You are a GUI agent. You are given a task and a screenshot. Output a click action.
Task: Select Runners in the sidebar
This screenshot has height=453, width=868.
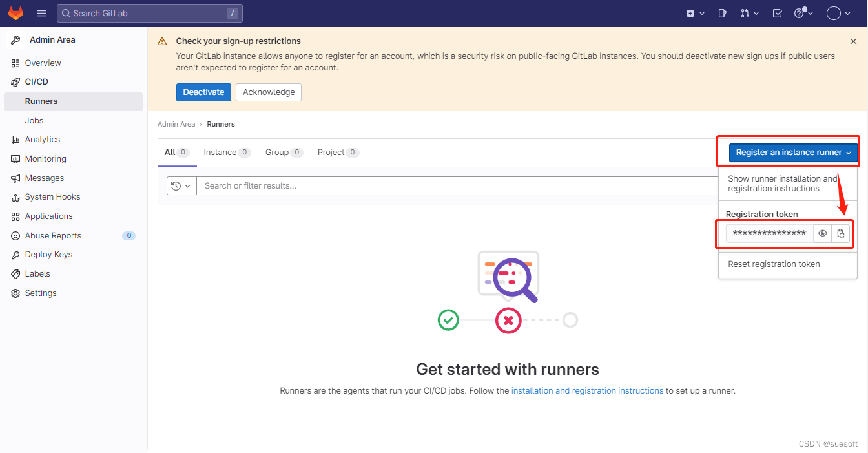[x=73, y=101]
